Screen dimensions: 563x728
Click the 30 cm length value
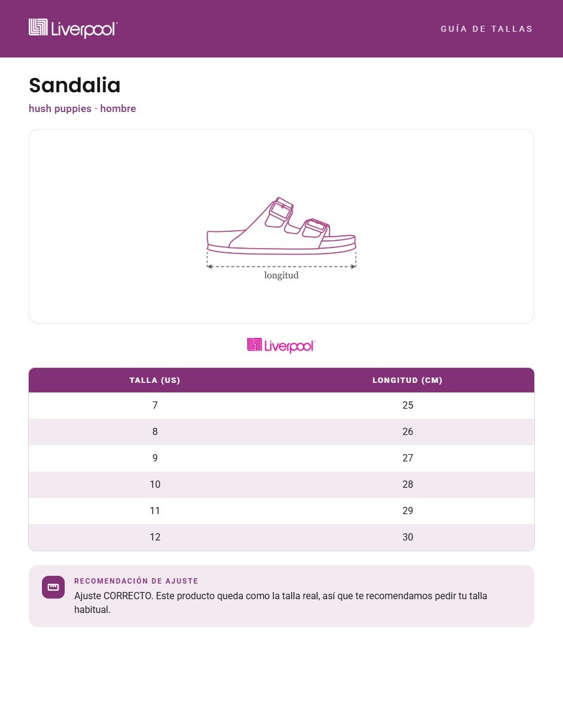point(408,537)
